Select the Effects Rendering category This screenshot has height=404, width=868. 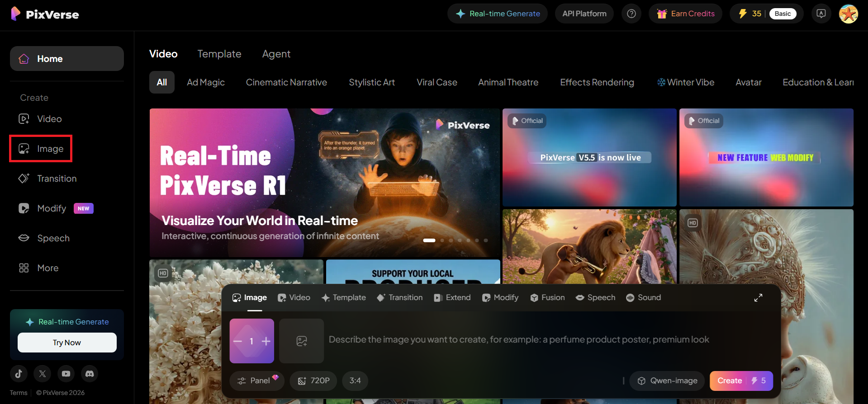(597, 82)
